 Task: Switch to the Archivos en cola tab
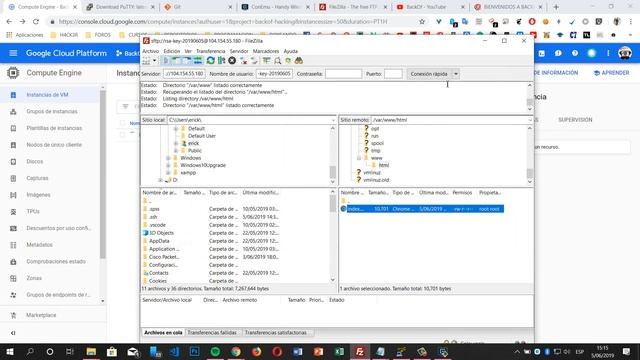click(x=163, y=333)
